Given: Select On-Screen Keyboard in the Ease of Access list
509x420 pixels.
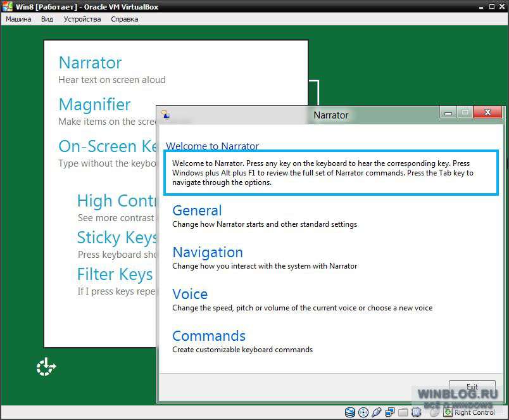Looking at the screenshot, I should tap(108, 146).
